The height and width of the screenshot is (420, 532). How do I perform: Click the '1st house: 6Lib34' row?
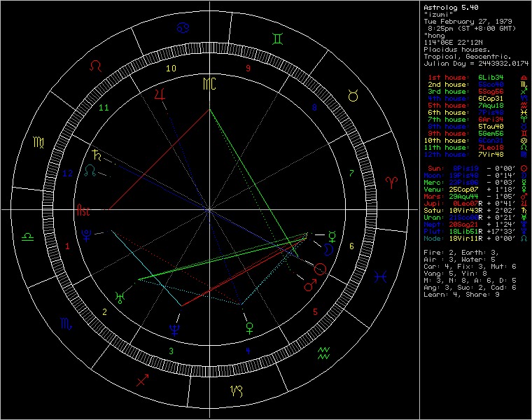click(x=477, y=78)
